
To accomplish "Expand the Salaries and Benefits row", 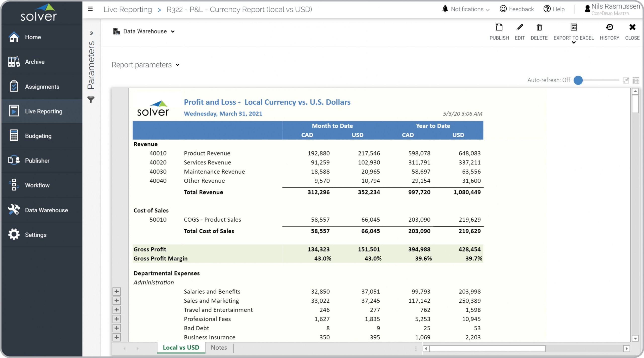I will [x=116, y=291].
